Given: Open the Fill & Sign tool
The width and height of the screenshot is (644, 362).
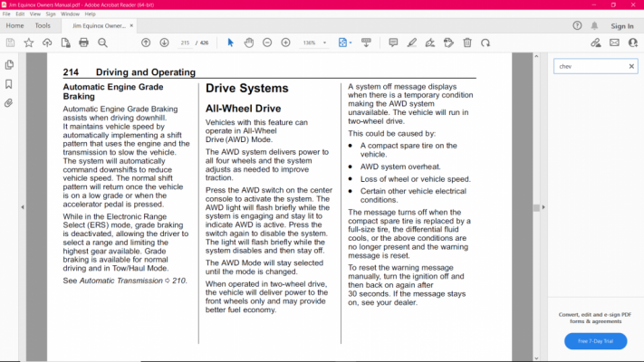Looking at the screenshot, I should pos(430,43).
